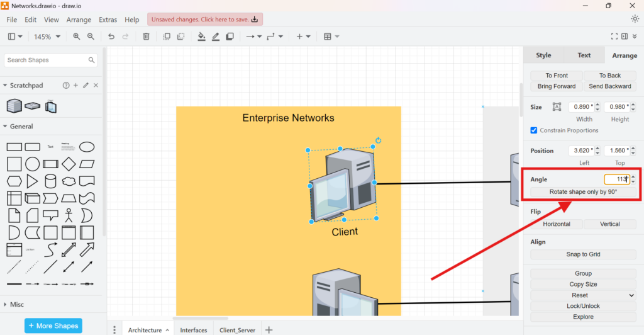644x335 pixels.
Task: Select the Cloud shape in General
Action: point(69,181)
